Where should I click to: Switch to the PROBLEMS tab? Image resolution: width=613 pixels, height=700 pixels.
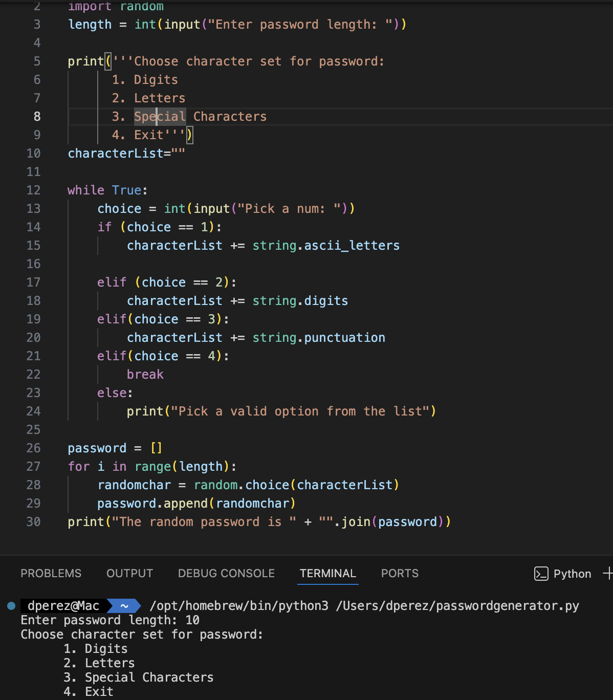[51, 574]
